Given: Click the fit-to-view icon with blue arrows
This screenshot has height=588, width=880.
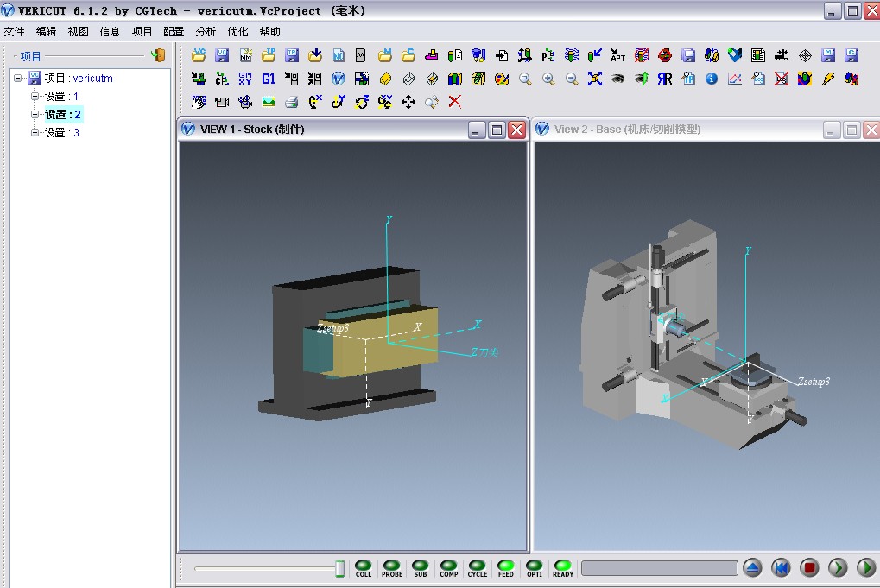Looking at the screenshot, I should tap(595, 79).
